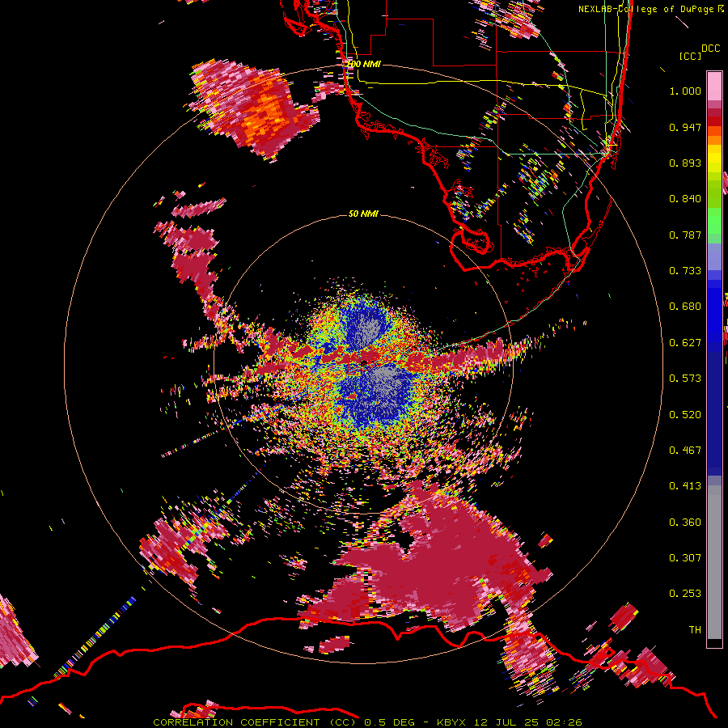This screenshot has height=728, width=728.
Task: Pick the orange color bar segment near 0.947
Action: [x=714, y=131]
